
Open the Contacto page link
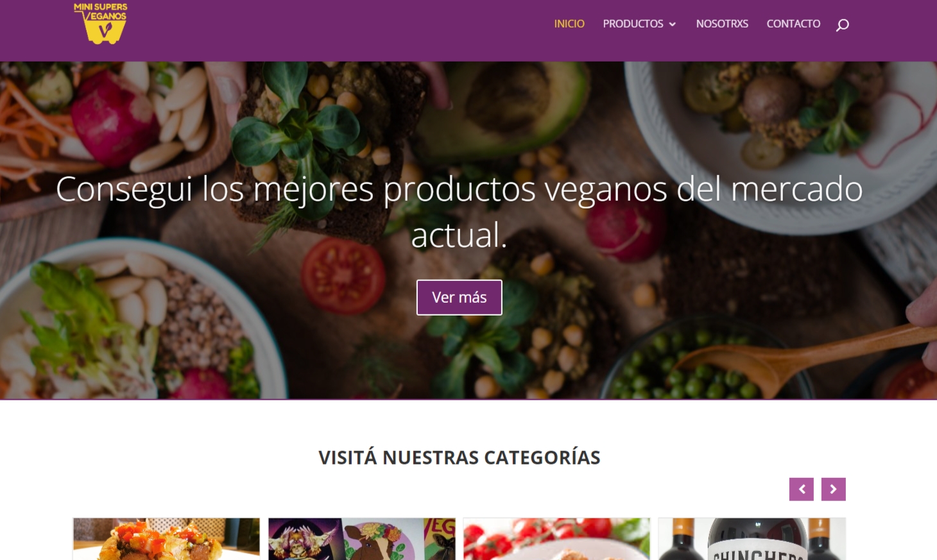tap(793, 24)
